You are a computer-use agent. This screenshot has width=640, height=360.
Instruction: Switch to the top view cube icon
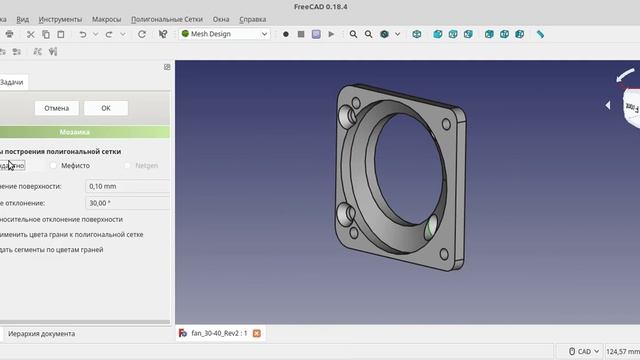tap(453, 34)
